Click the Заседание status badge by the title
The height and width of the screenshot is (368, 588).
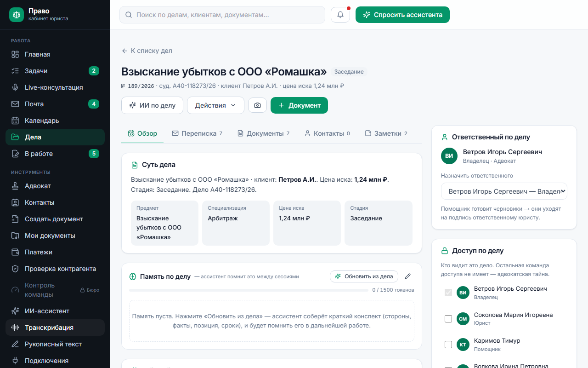coord(349,72)
